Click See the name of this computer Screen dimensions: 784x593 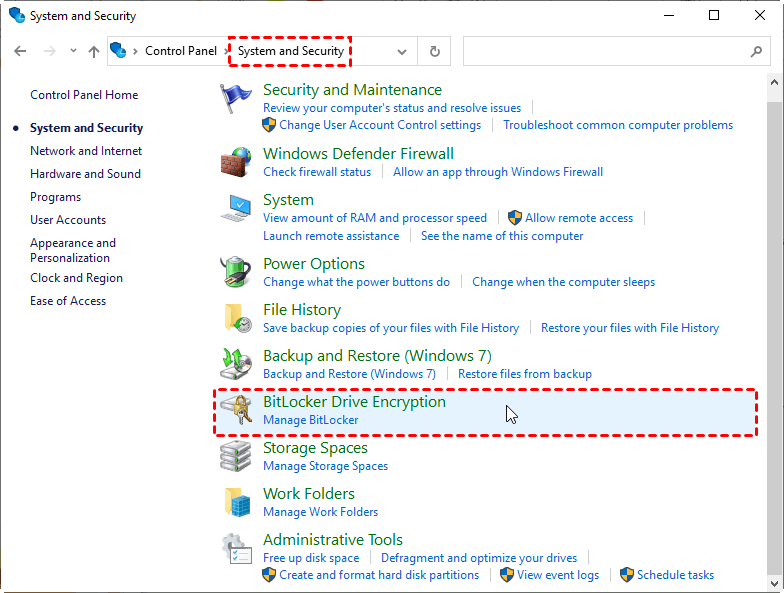click(502, 236)
